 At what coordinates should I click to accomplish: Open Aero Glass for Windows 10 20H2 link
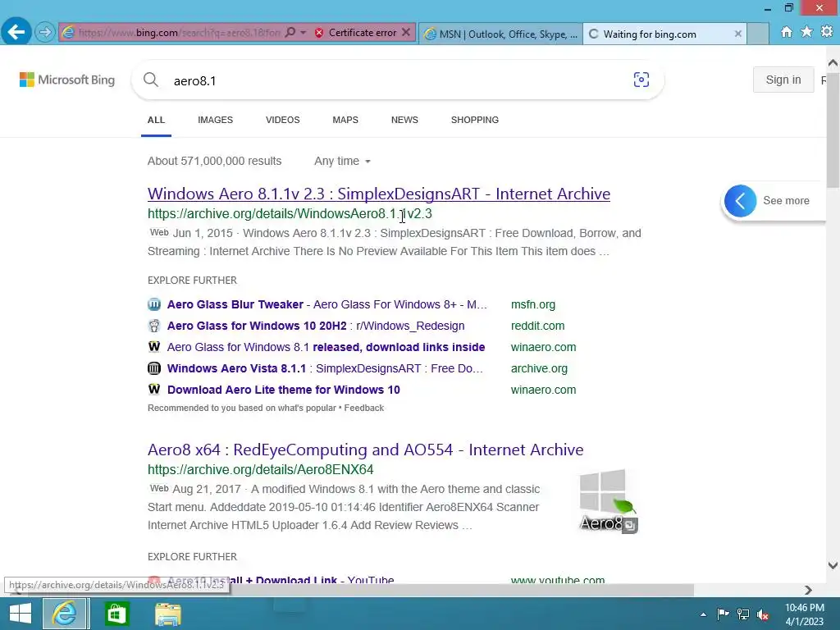(316, 326)
